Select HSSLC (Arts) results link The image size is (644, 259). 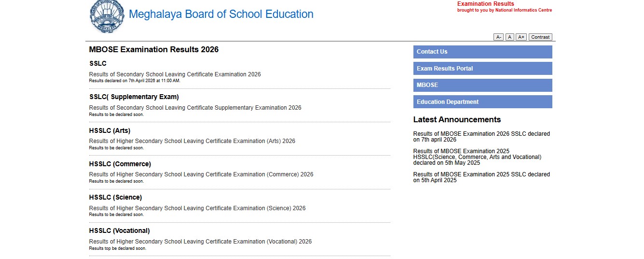pos(110,130)
